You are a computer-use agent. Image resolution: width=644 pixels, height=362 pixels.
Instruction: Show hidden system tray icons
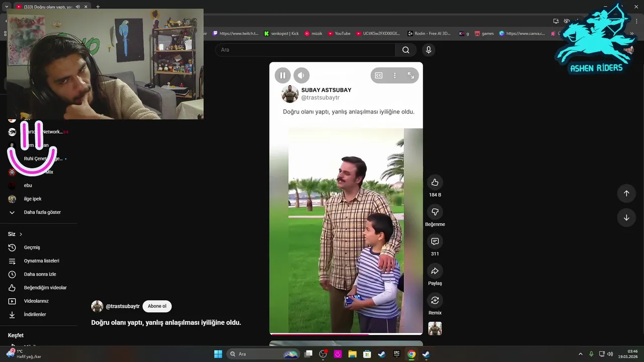click(580, 354)
